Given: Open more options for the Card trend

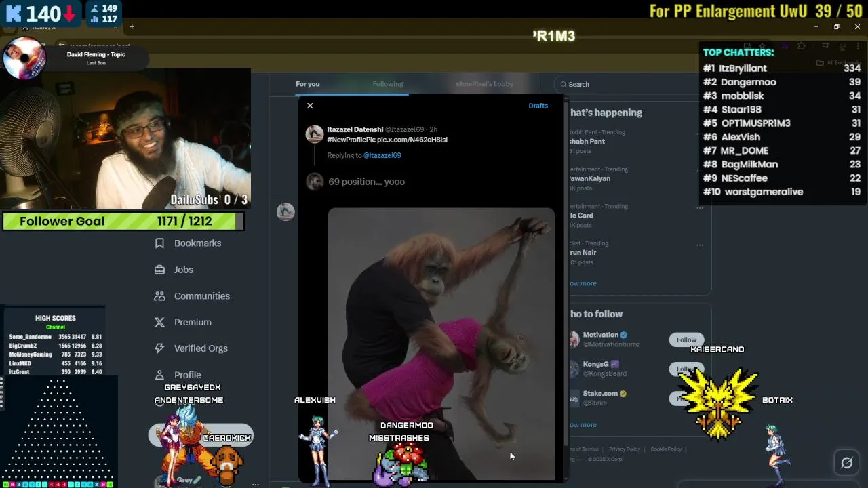Looking at the screenshot, I should click(x=700, y=208).
